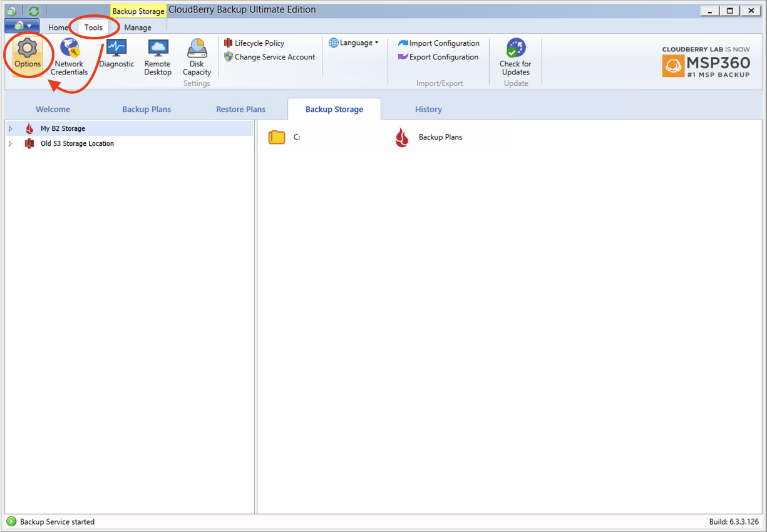Open the Backup Plans flame item
The height and width of the screenshot is (532, 767).
402,137
